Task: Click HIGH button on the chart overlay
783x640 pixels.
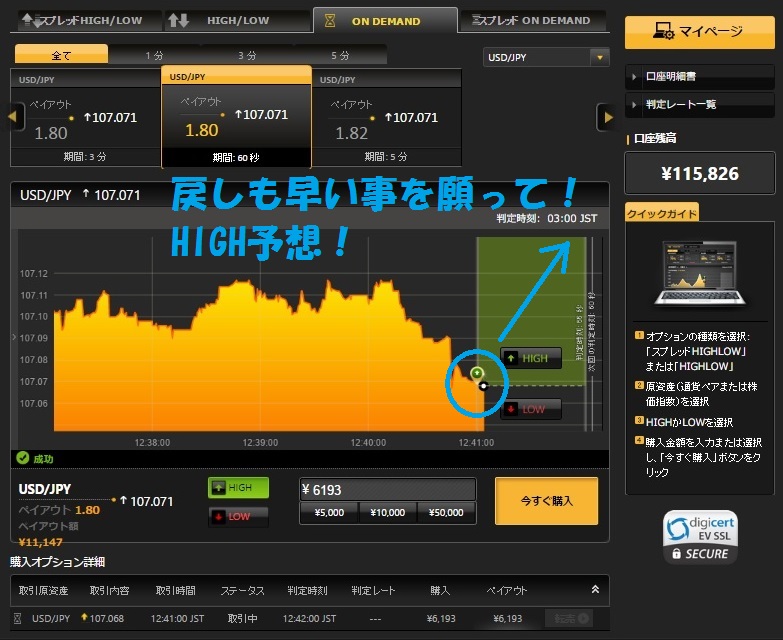Action: coord(530,358)
